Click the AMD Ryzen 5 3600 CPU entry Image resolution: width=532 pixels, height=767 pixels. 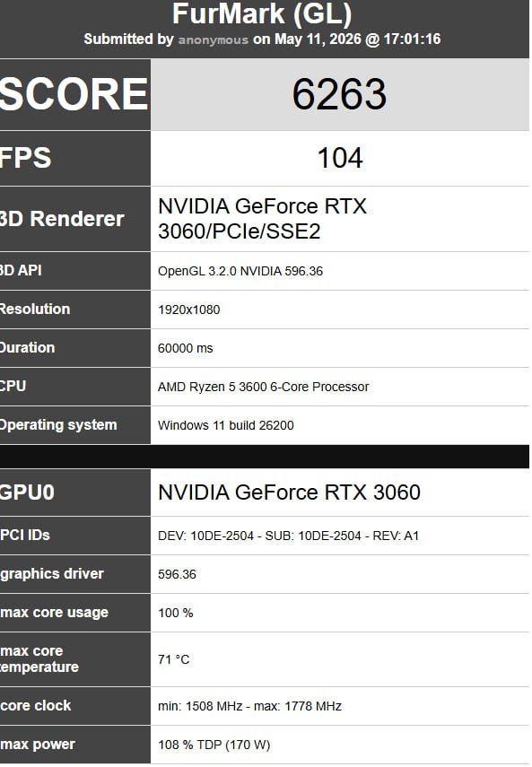click(x=263, y=387)
